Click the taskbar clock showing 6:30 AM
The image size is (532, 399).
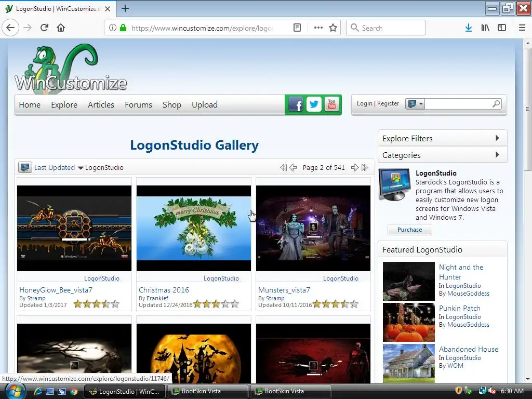[512, 391]
